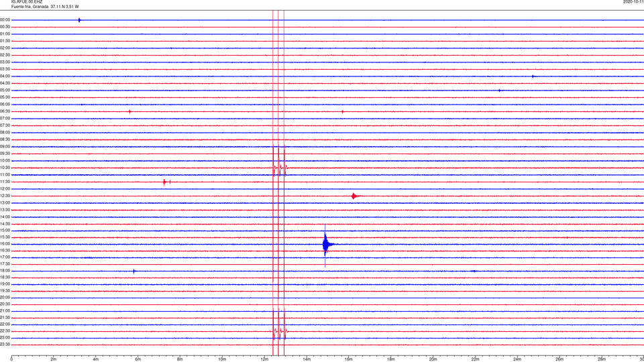Click the 11:30 trace time label

[5, 182]
